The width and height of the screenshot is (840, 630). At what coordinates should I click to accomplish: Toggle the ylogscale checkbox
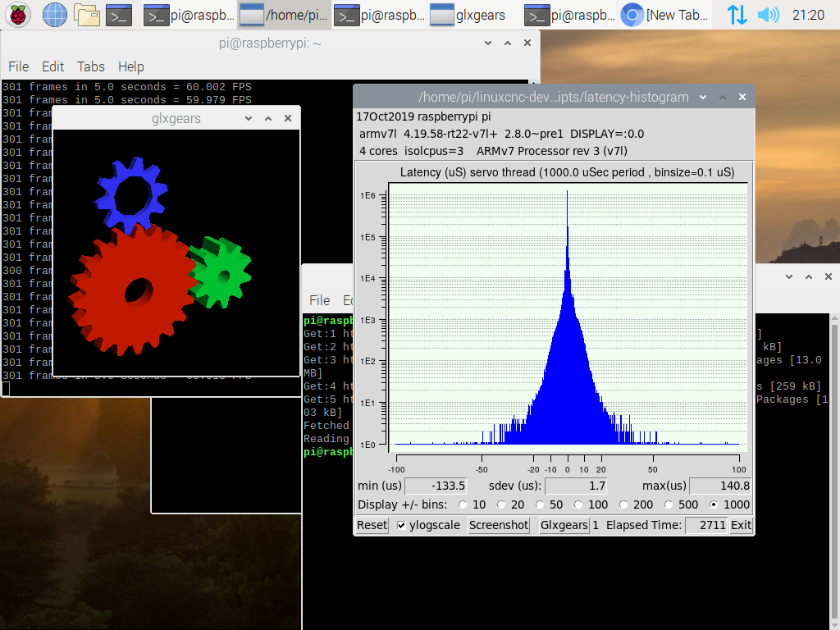click(x=401, y=526)
